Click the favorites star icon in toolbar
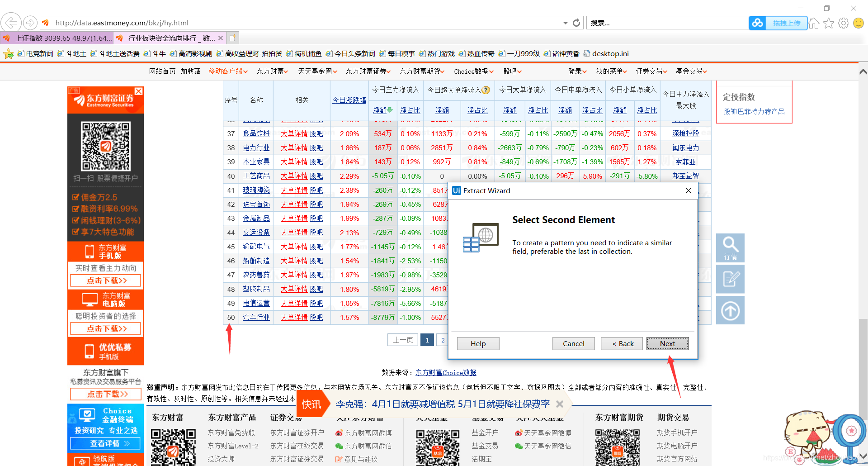Screen dimensions: 868x466 click(829, 23)
